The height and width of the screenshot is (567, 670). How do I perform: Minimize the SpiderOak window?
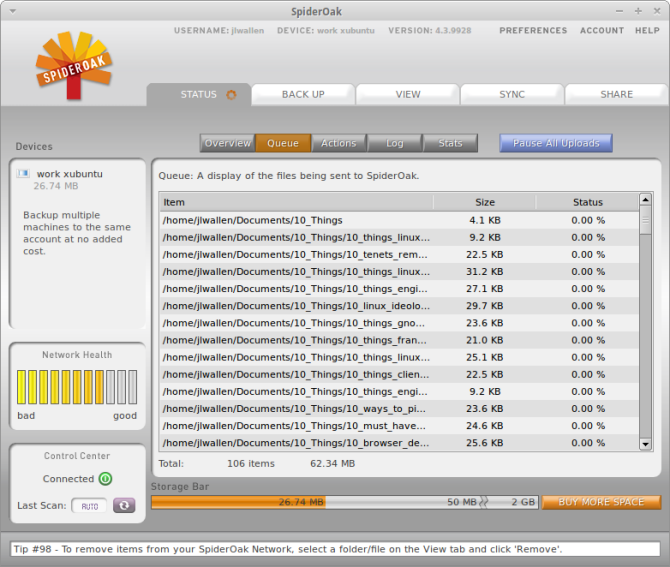619,12
